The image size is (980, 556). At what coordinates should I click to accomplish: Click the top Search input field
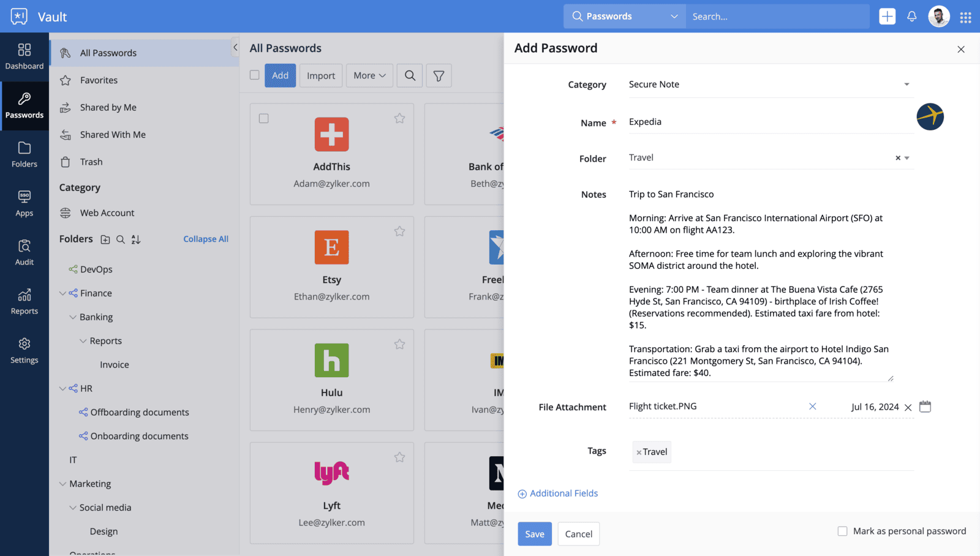pos(777,17)
